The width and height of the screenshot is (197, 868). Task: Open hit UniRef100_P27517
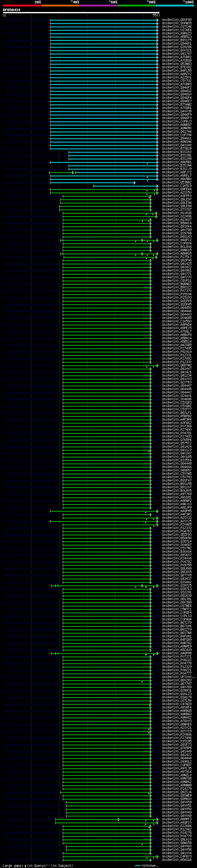point(177,257)
